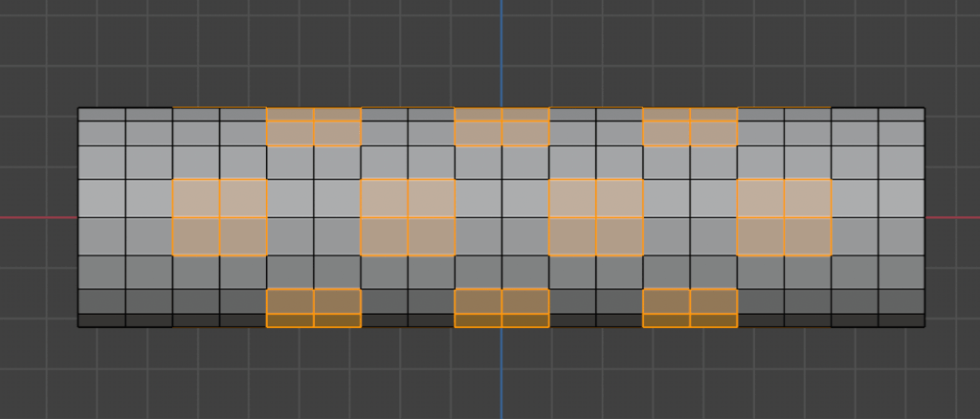
Task: Click unselected gray faces between first two middle orange blocks
Action: pyautogui.click(x=314, y=217)
